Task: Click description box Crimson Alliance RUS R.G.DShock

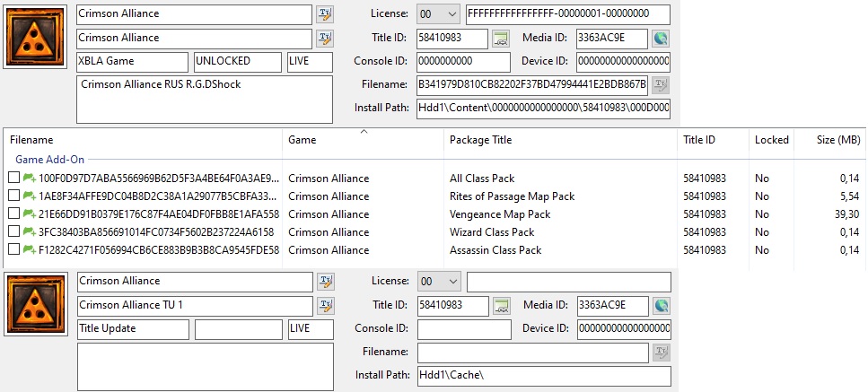Action: 205,100
